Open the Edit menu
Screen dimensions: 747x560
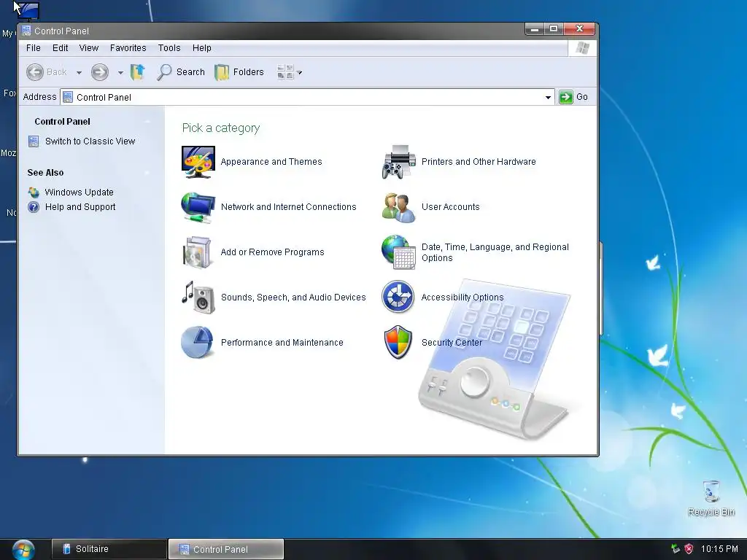60,48
